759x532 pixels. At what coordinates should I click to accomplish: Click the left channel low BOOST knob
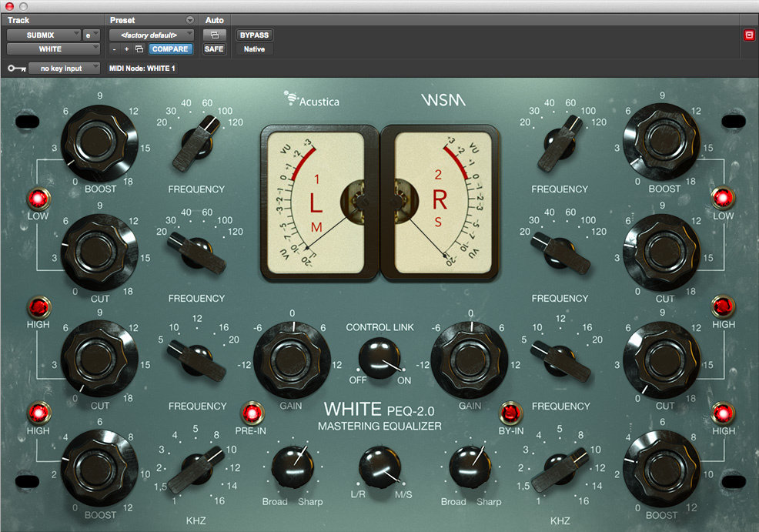pyautogui.click(x=99, y=142)
